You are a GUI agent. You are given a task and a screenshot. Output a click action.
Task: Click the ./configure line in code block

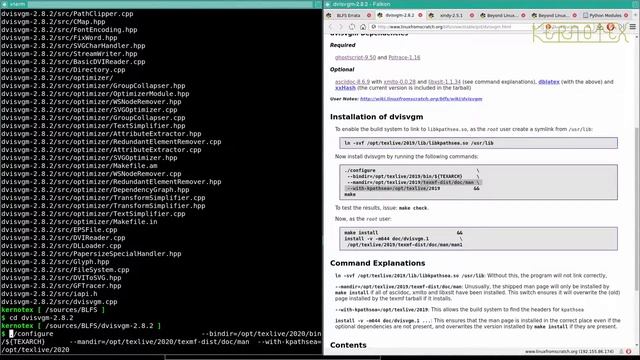click(x=360, y=171)
